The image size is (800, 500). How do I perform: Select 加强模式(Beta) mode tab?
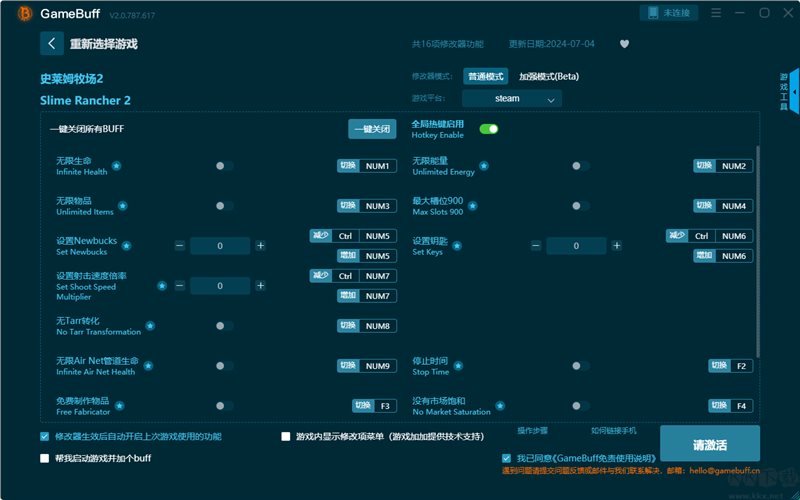click(549, 77)
